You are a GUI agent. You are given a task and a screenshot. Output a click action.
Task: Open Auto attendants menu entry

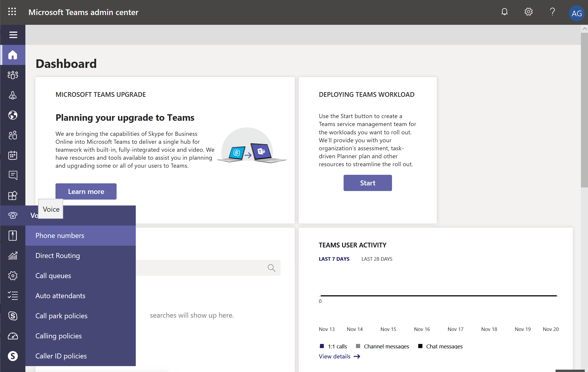[81, 296]
